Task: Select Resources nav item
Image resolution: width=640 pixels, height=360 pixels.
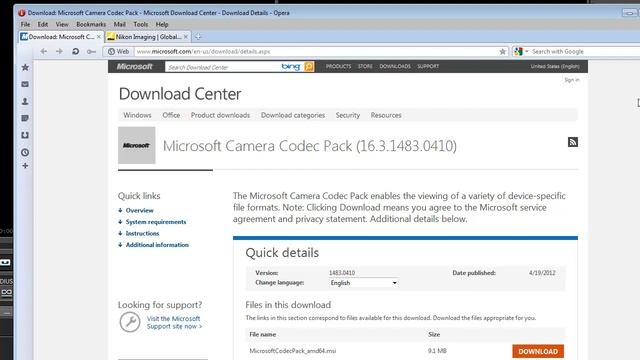Action: coord(386,115)
